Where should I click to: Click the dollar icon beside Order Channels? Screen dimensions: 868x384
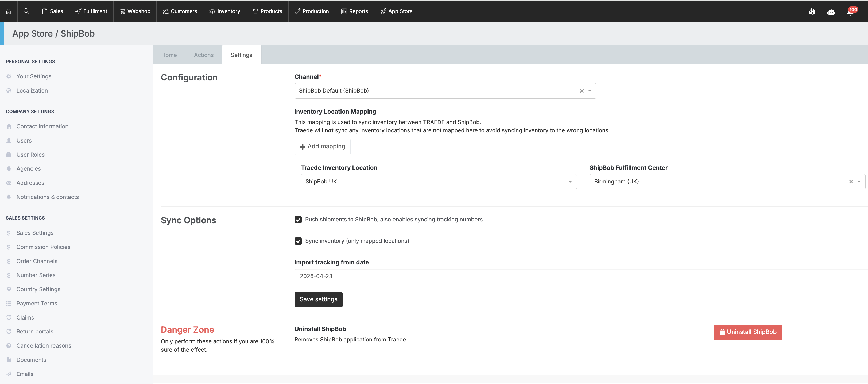[9, 261]
